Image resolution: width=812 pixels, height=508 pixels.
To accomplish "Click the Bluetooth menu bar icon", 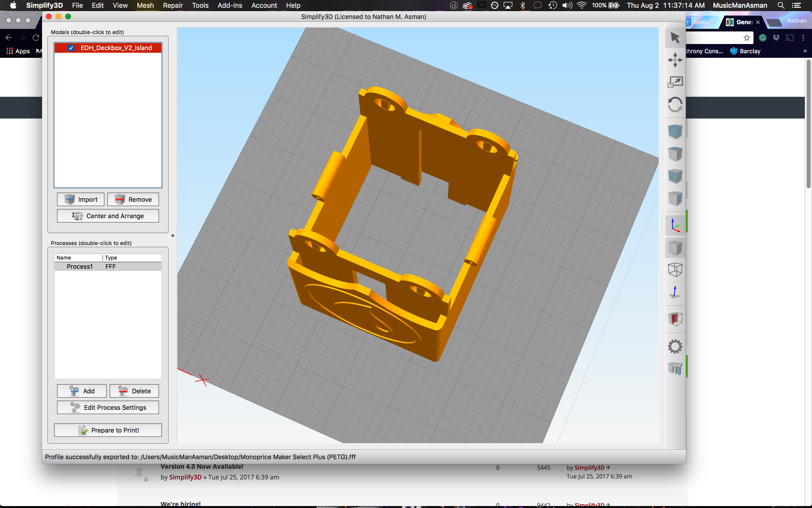I will click(522, 5).
